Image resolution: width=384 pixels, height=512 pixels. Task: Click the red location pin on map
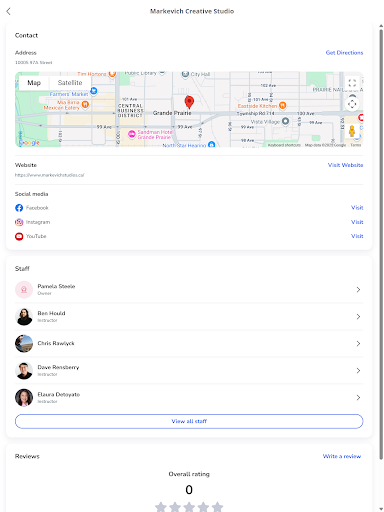coord(189,102)
